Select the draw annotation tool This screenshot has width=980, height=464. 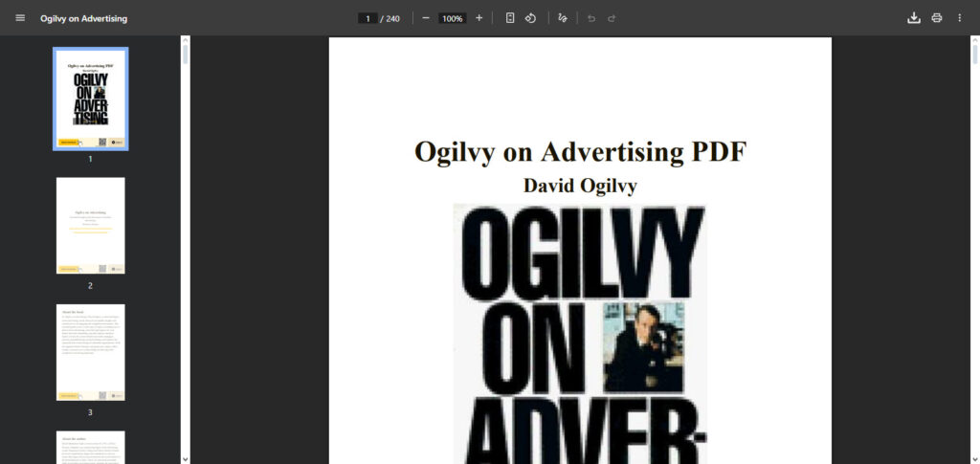[x=563, y=18]
